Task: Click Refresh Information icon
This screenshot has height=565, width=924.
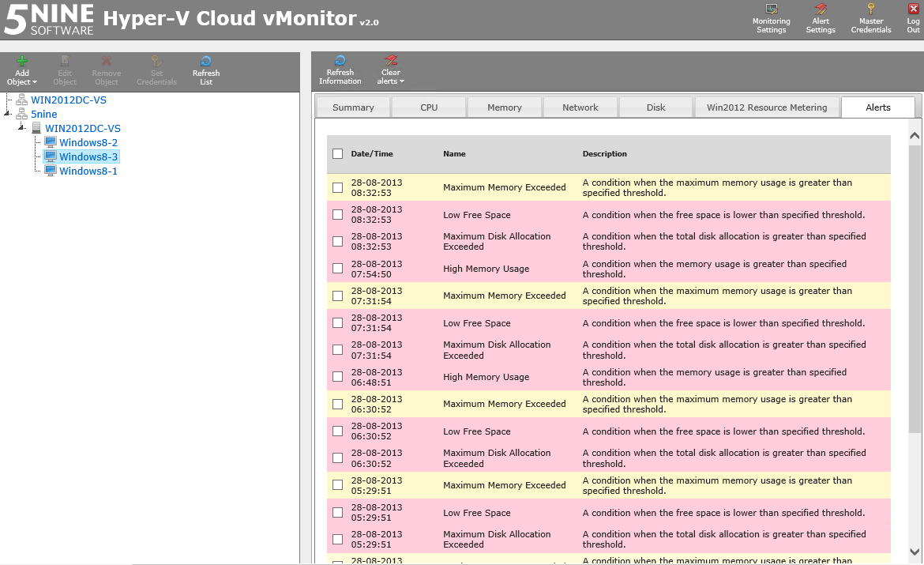Action: coord(340,60)
